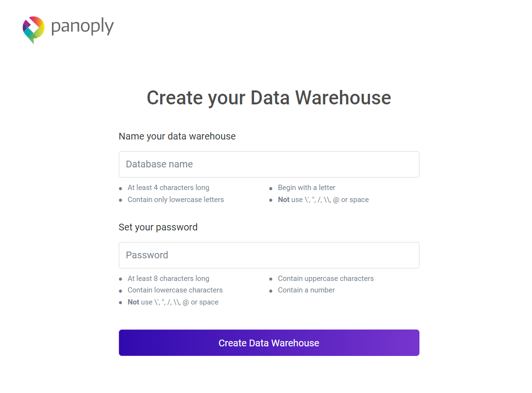Click the 'Set your password' label
This screenshot has height=393, width=532.
[x=158, y=228]
